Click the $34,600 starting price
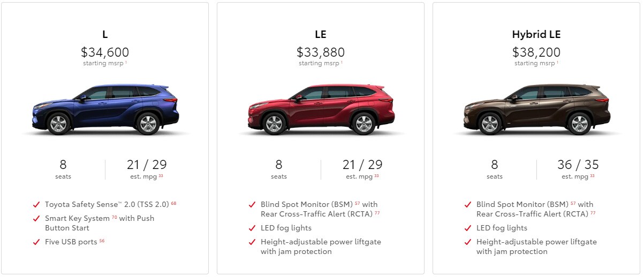The width and height of the screenshot is (644, 277). (x=105, y=52)
